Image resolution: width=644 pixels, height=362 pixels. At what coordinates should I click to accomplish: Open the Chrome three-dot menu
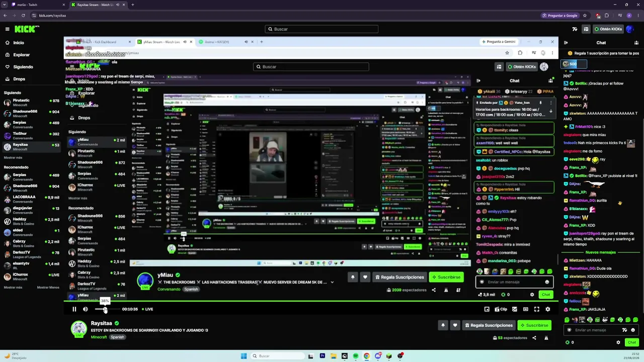(637, 16)
